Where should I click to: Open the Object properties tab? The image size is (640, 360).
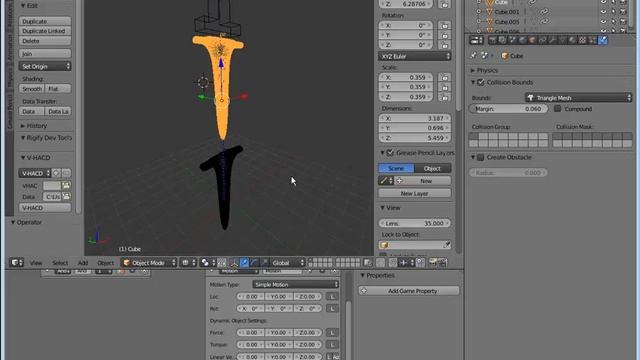[x=532, y=40]
